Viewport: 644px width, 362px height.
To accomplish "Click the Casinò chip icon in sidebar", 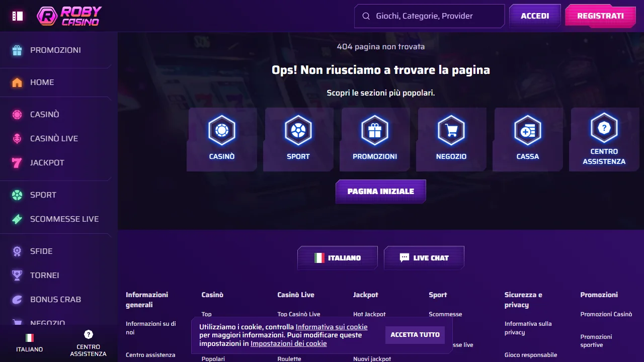I will [17, 115].
